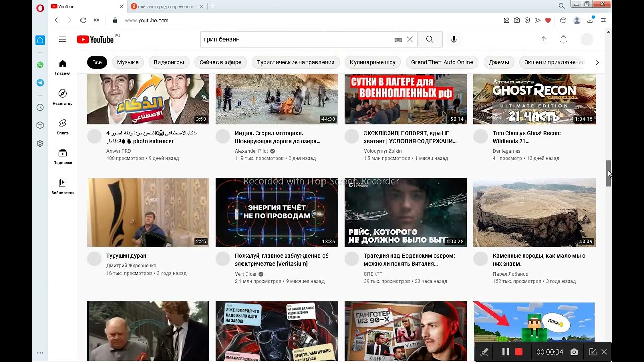Open the "Турушин дуран" video title
The image size is (644, 362).
coord(126,256)
